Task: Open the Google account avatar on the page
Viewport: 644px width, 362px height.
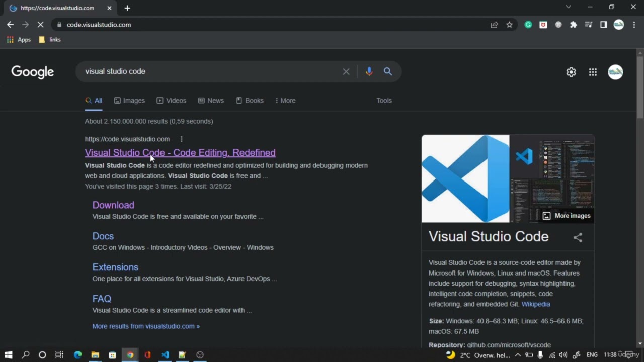Action: (x=615, y=72)
